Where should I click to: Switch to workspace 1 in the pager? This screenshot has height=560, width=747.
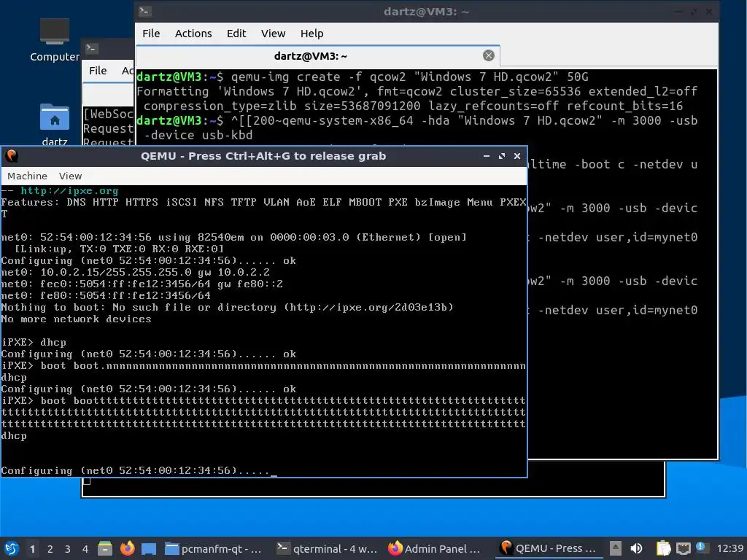(32, 549)
